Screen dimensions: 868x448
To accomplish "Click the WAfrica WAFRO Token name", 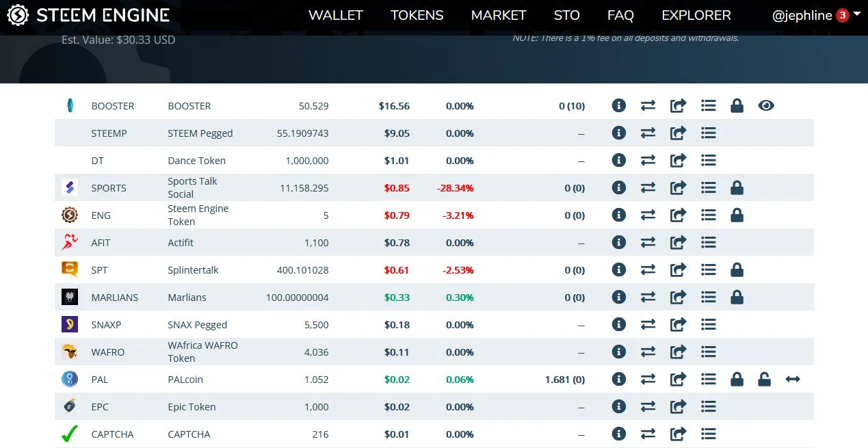I will pyautogui.click(x=202, y=352).
